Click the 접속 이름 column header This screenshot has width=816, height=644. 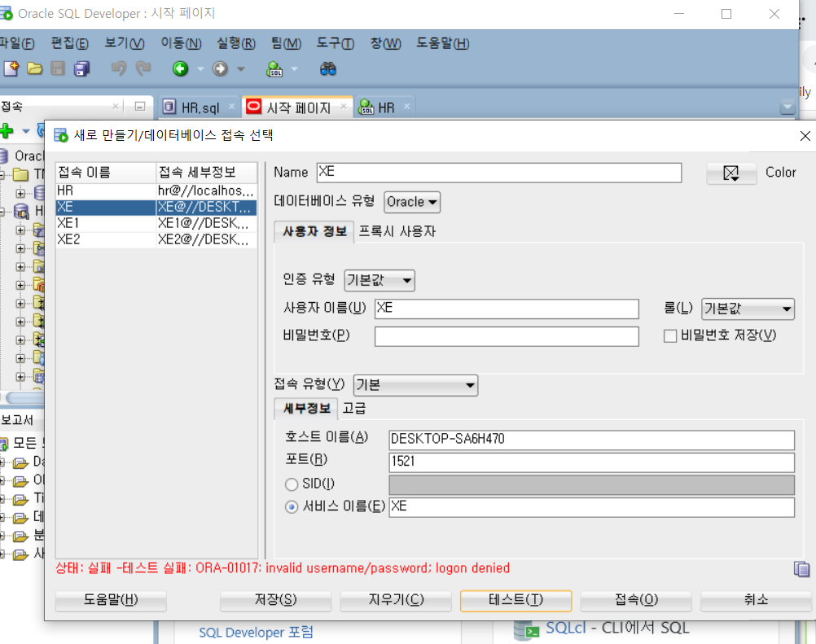[106, 173]
